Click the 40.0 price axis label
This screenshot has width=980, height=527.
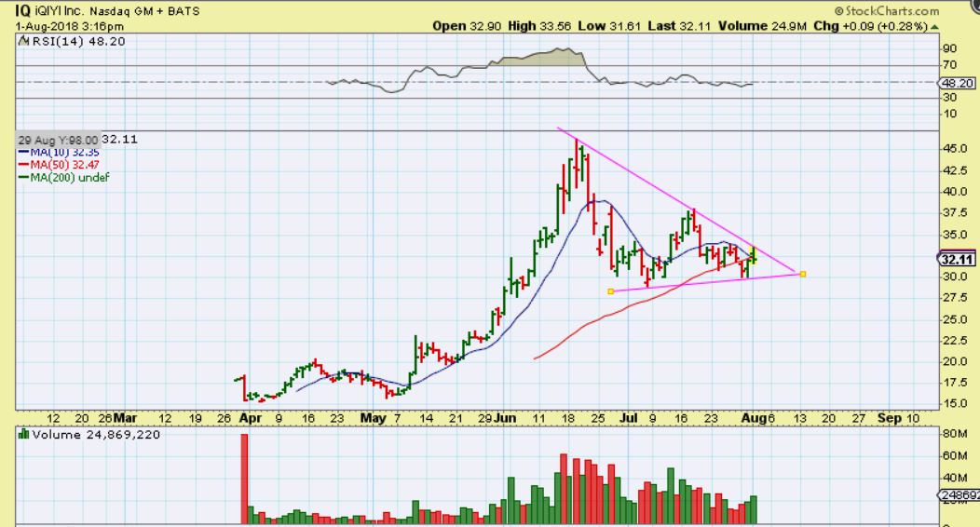[x=957, y=192]
